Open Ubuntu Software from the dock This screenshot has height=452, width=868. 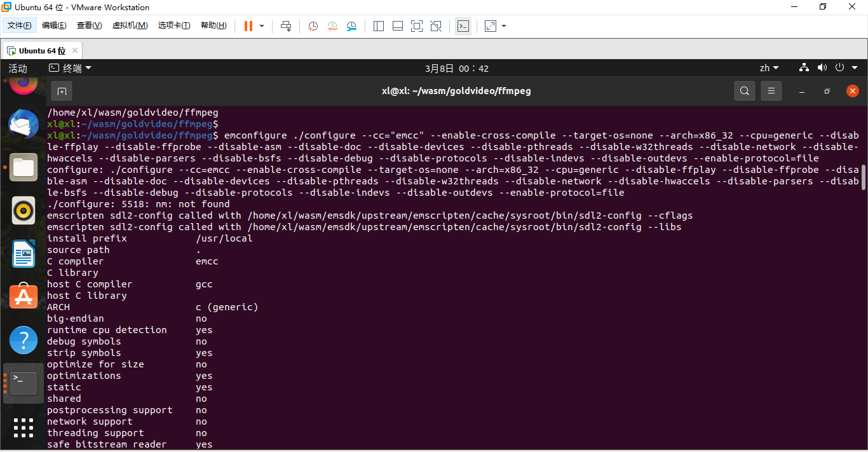pos(24,297)
